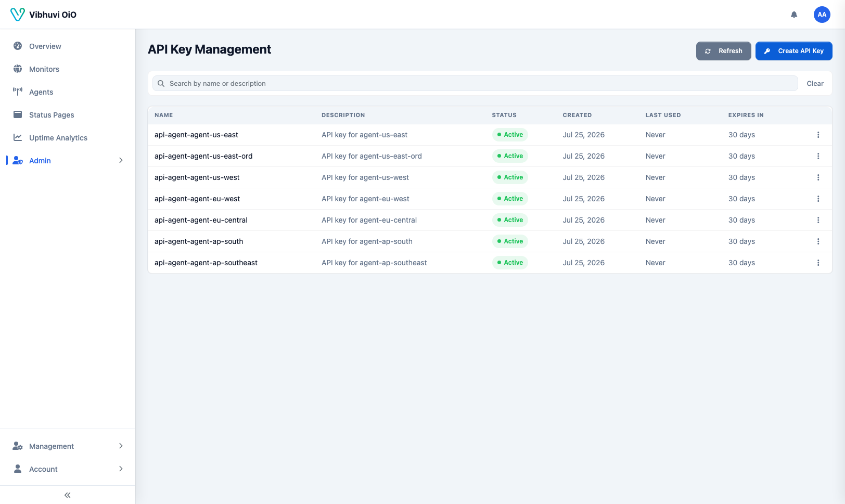Open Status Pages from the sidebar

coord(68,114)
